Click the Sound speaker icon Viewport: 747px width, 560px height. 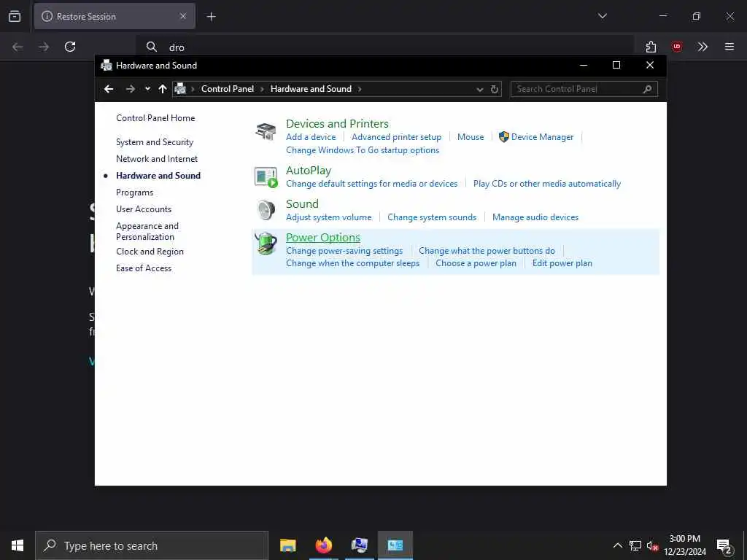pyautogui.click(x=266, y=209)
